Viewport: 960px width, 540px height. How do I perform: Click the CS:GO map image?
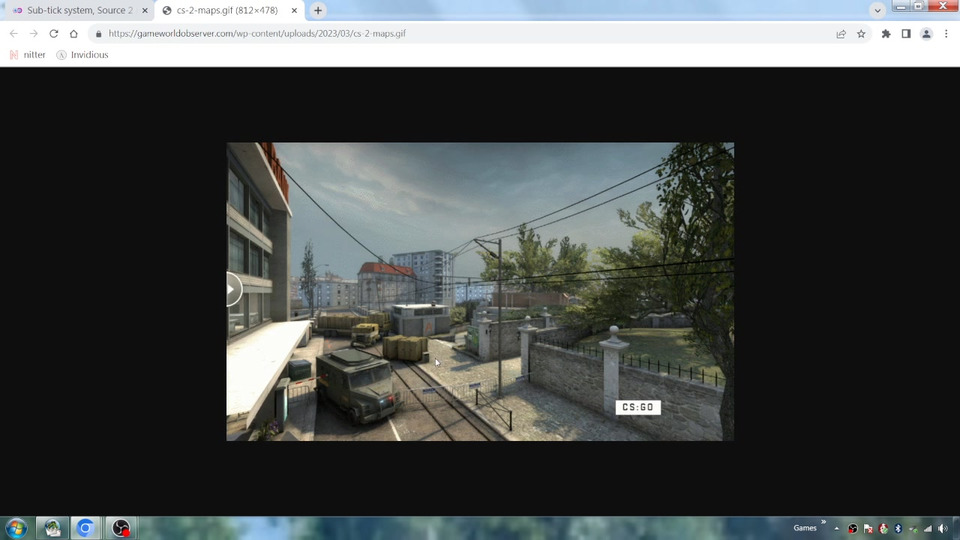click(480, 291)
